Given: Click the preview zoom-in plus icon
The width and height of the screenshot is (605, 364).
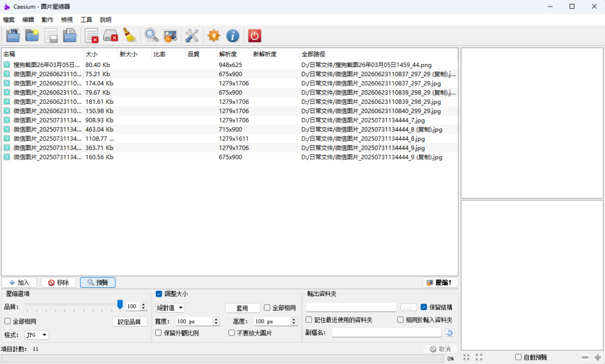Looking at the screenshot, I should coord(598,357).
